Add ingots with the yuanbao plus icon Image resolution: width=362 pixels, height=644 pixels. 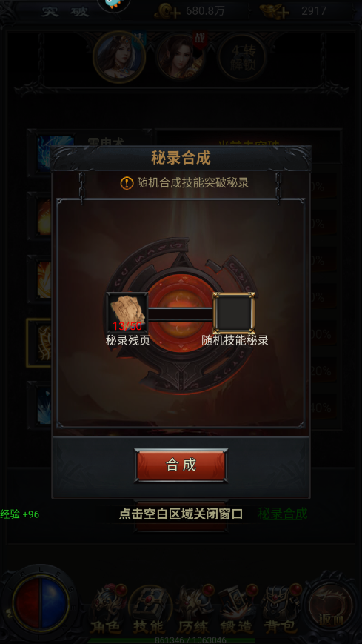click(275, 11)
